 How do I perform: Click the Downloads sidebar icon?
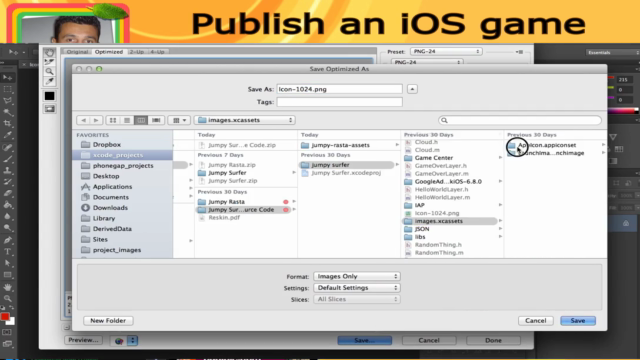85,207
